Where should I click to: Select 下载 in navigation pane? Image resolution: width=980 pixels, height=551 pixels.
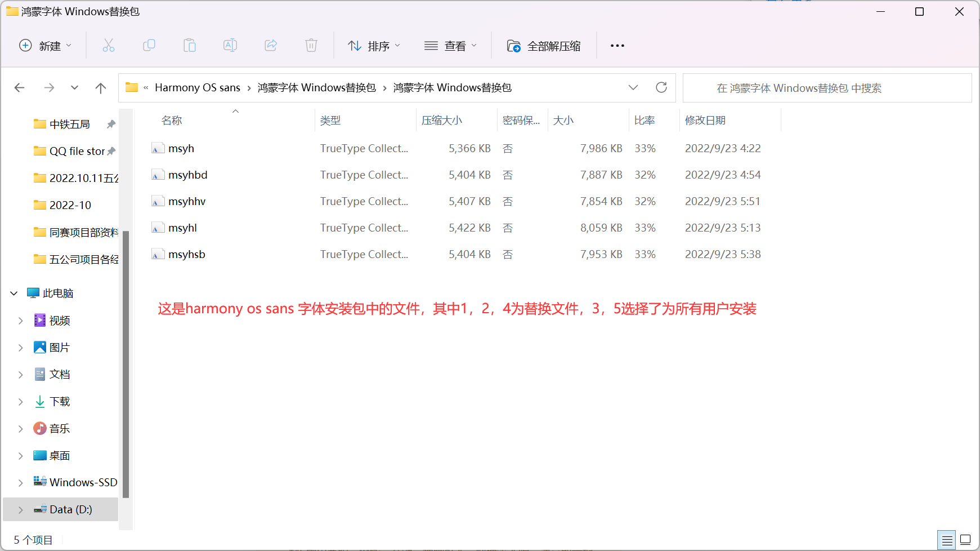click(x=60, y=402)
